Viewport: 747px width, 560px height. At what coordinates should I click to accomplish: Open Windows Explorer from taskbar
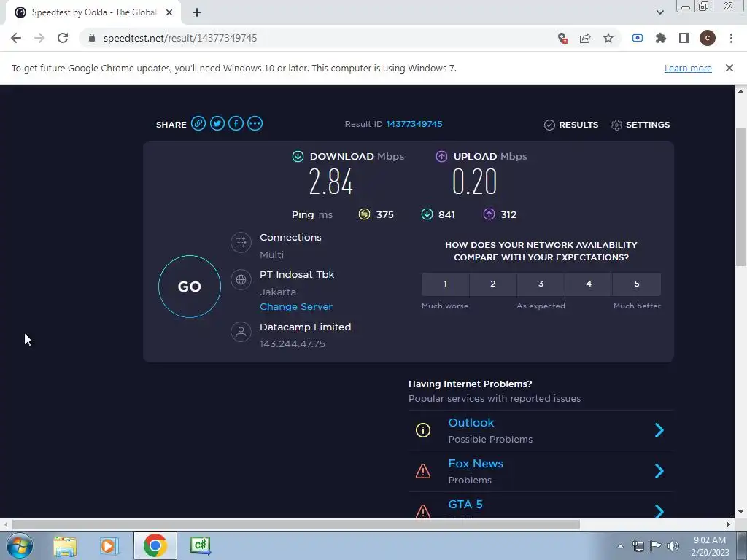tap(65, 545)
